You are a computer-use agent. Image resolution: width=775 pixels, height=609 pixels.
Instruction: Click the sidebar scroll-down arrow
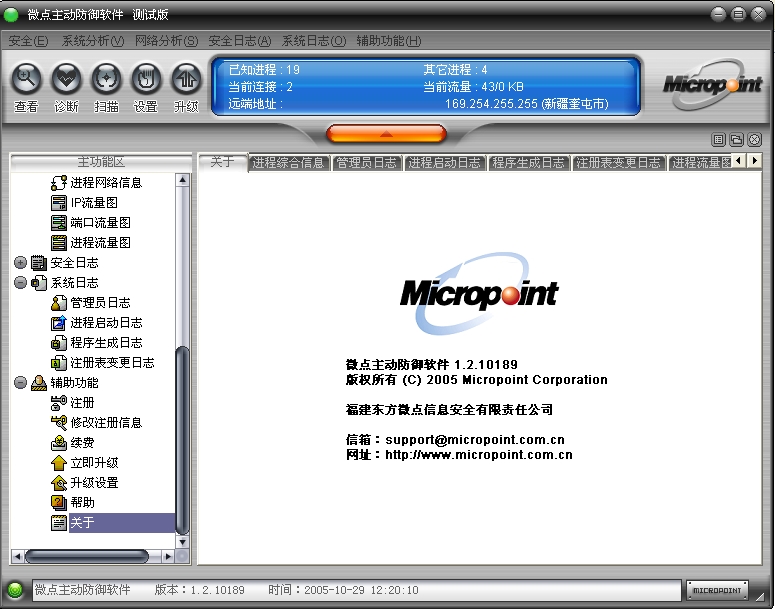coord(183,542)
